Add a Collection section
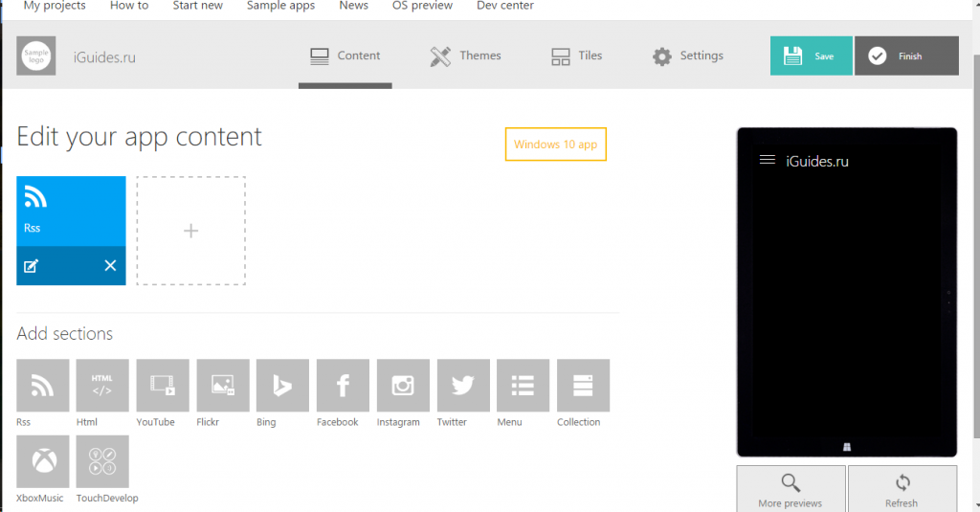 (x=583, y=385)
